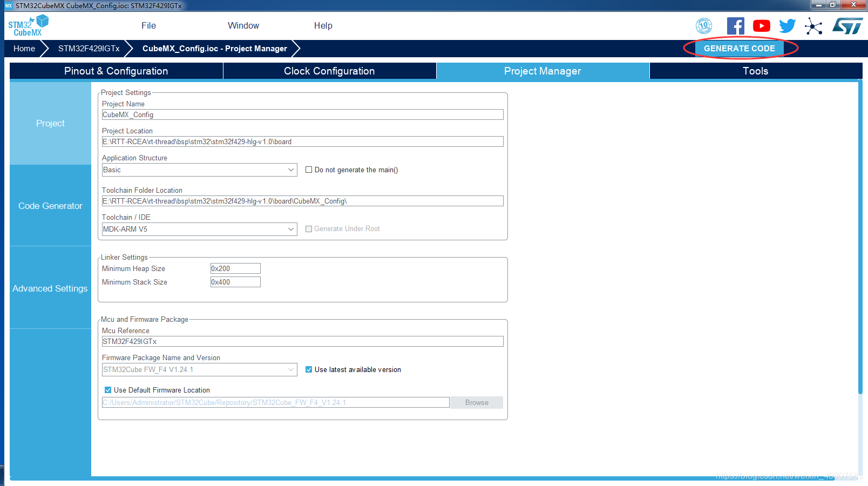
Task: Open the Code Generator side tab
Action: [x=50, y=206]
